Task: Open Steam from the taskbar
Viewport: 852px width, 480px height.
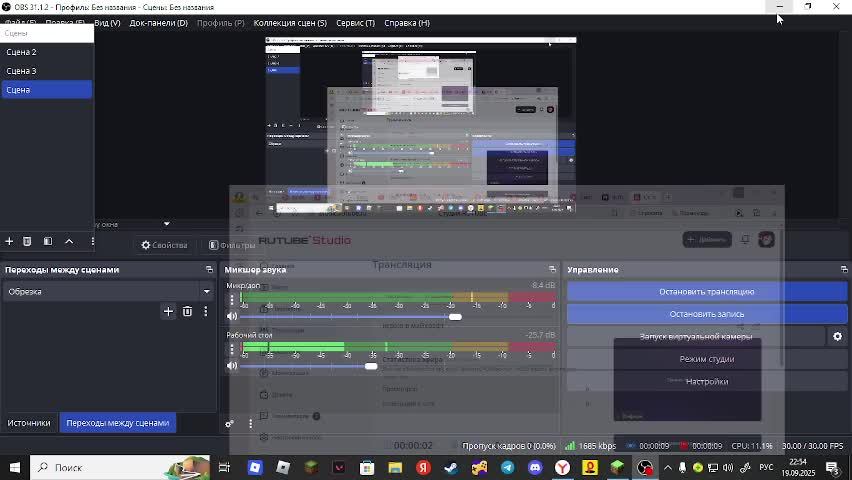Action: click(x=451, y=467)
